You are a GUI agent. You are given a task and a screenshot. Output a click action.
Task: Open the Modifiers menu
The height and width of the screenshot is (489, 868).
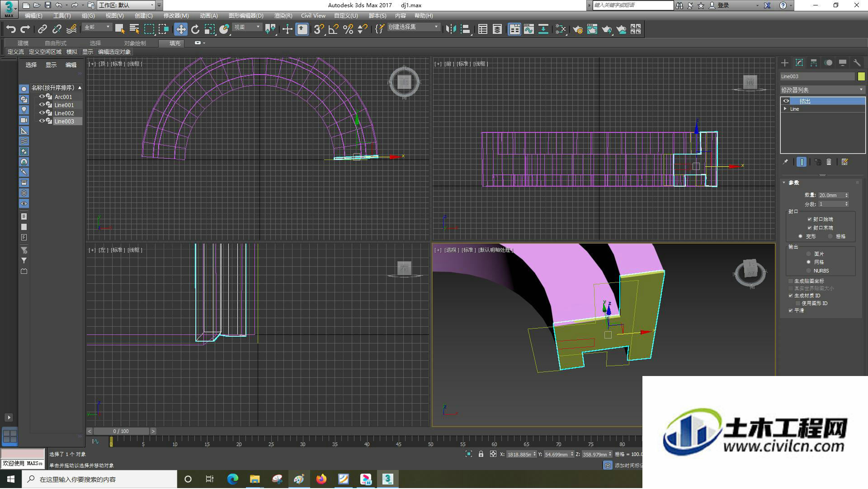click(x=176, y=16)
